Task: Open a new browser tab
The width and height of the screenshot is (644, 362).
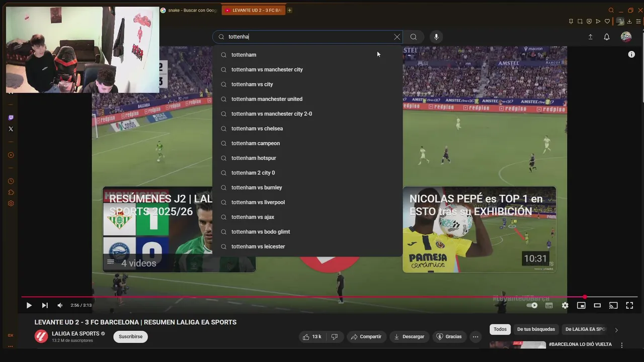Action: tap(289, 10)
